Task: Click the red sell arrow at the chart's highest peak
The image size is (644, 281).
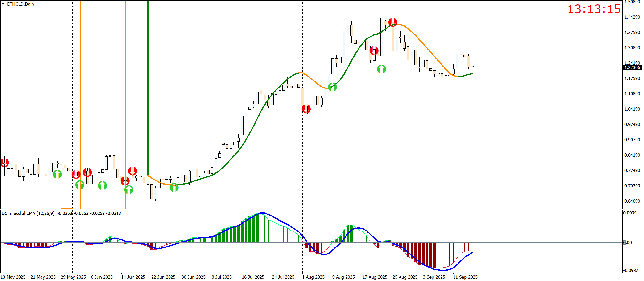Action: point(393,22)
